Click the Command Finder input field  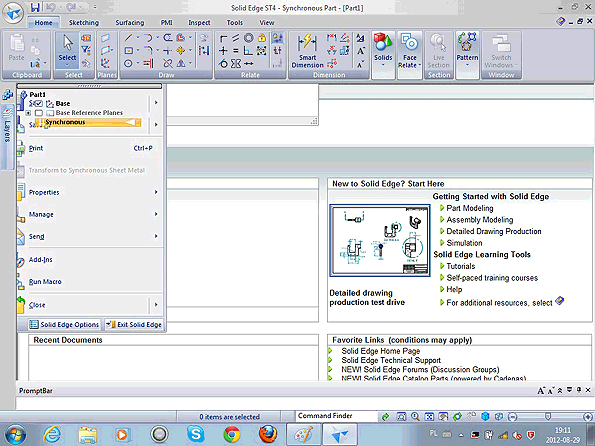click(335, 416)
